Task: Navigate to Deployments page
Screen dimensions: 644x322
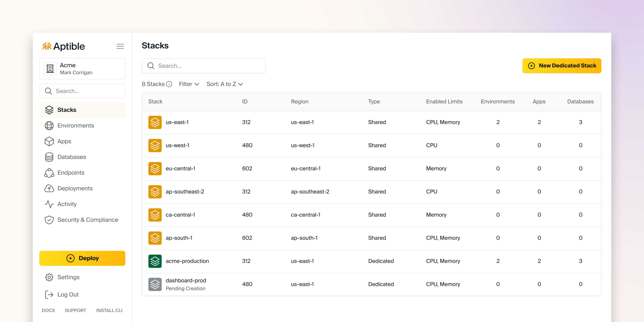Action: (x=75, y=188)
